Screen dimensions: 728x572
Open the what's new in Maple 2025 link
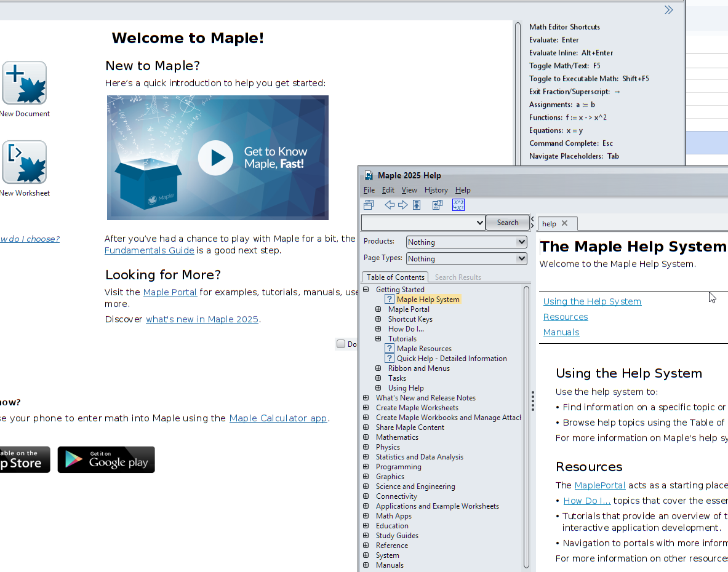point(202,319)
